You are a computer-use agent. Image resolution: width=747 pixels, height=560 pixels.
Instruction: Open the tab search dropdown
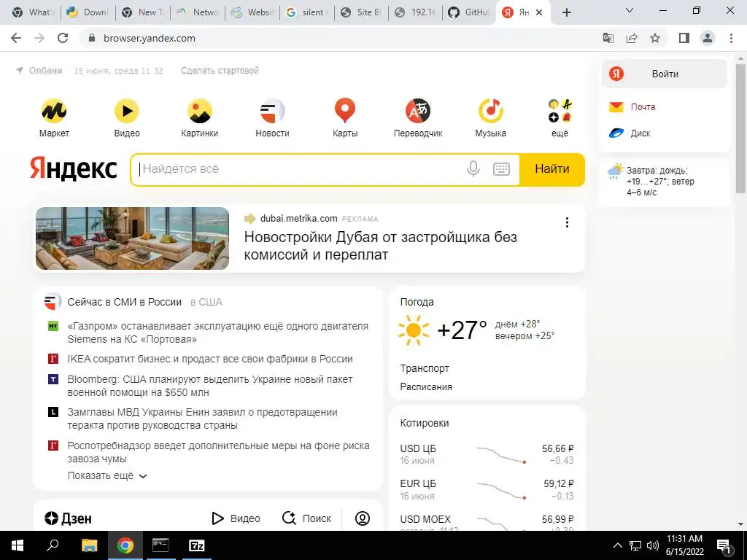point(630,10)
